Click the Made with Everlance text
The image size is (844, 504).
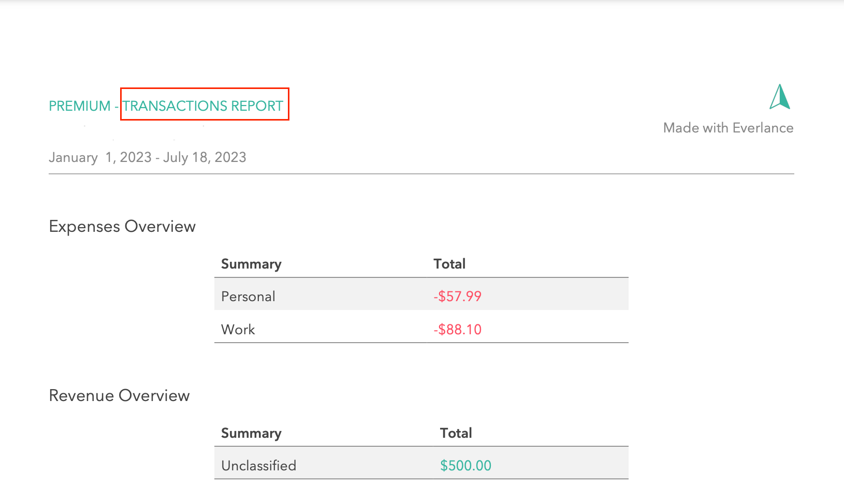point(728,128)
